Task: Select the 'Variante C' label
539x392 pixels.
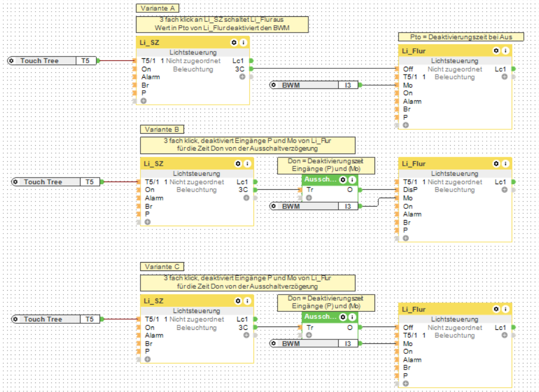Action: click(x=162, y=267)
